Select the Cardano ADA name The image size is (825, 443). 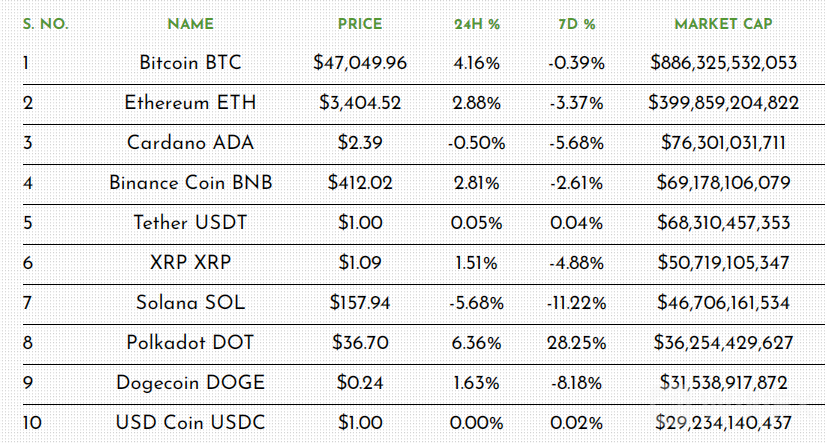click(190, 143)
